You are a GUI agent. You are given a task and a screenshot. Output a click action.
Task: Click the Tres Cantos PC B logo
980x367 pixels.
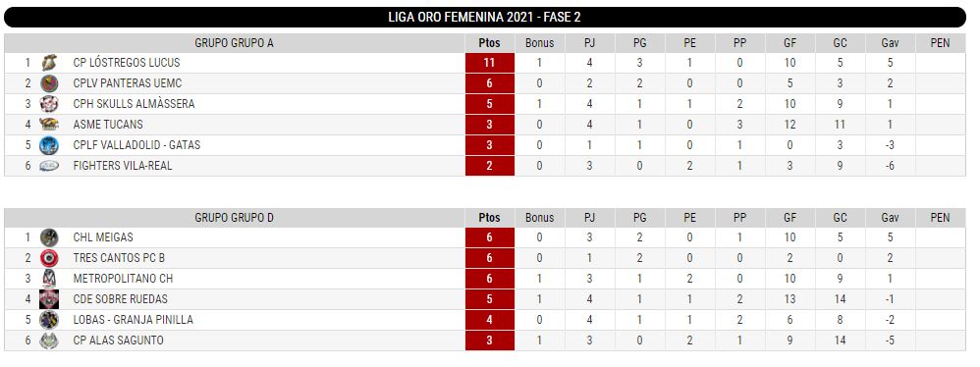[x=49, y=258]
